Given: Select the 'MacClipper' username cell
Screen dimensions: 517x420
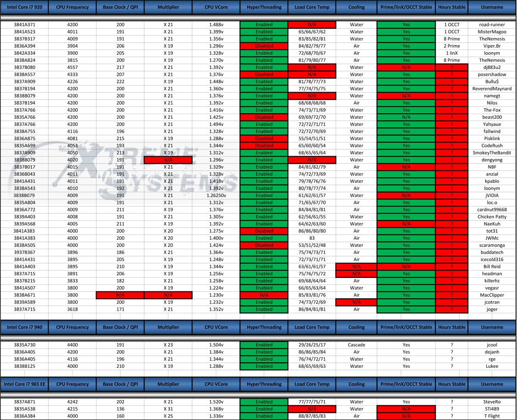Looking at the screenshot, I should click(492, 295).
